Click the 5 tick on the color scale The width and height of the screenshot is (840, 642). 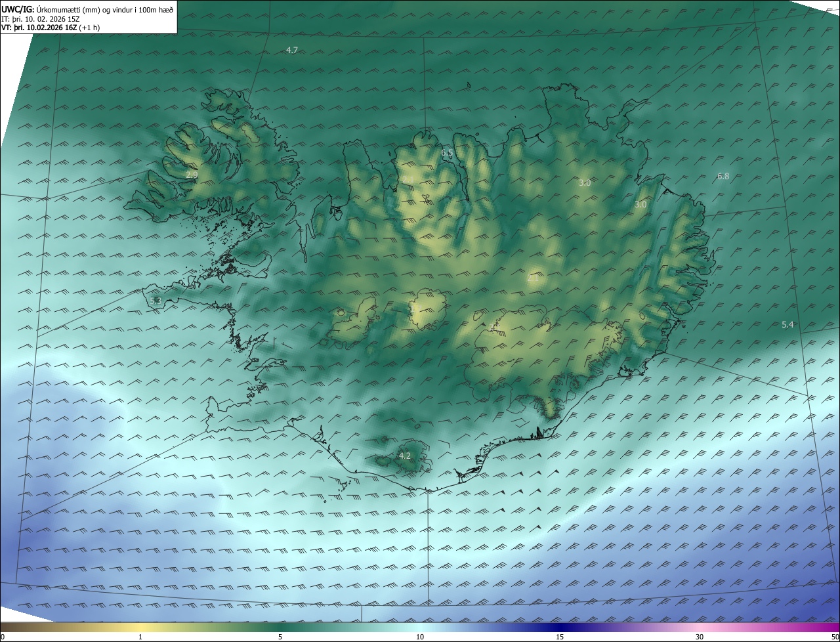[x=280, y=637]
